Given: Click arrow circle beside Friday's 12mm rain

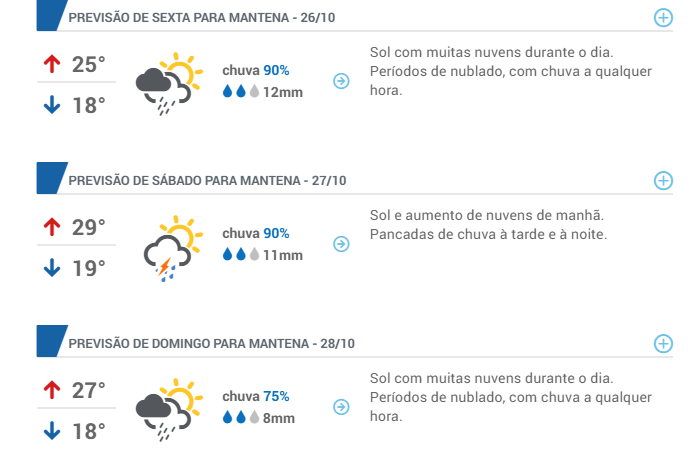Looking at the screenshot, I should (x=341, y=81).
